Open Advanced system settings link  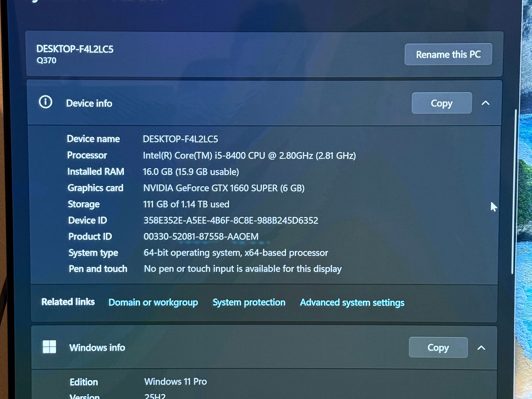coord(352,303)
